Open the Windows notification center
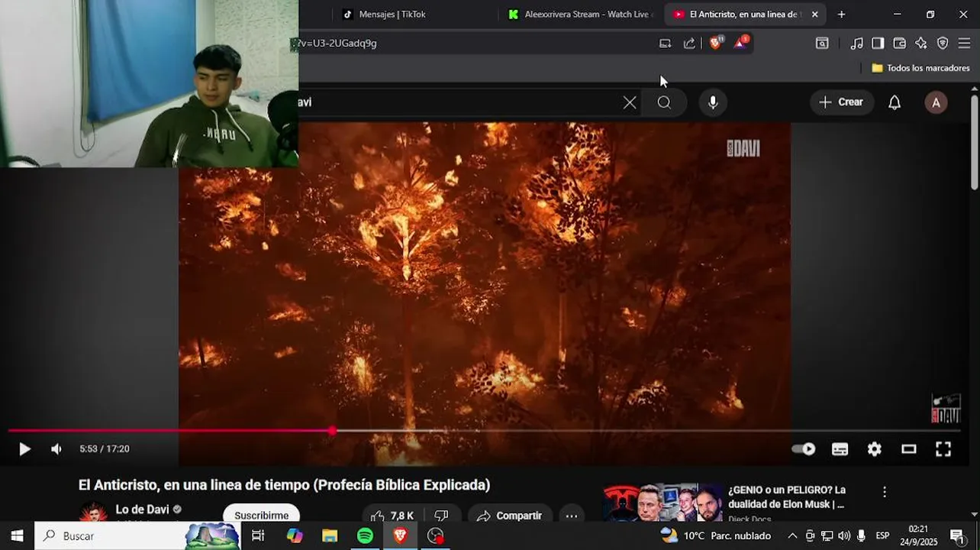This screenshot has height=550, width=980. coord(957,535)
